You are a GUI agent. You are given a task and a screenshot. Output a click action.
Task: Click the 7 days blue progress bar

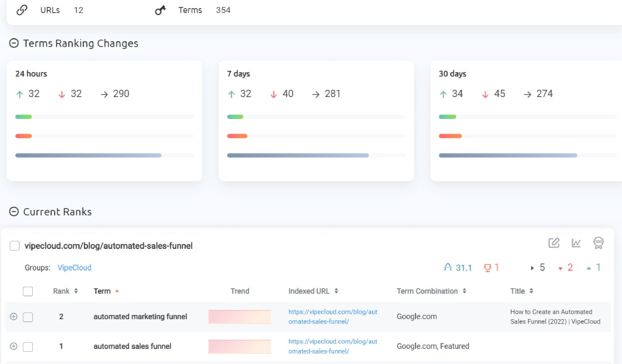coord(298,155)
